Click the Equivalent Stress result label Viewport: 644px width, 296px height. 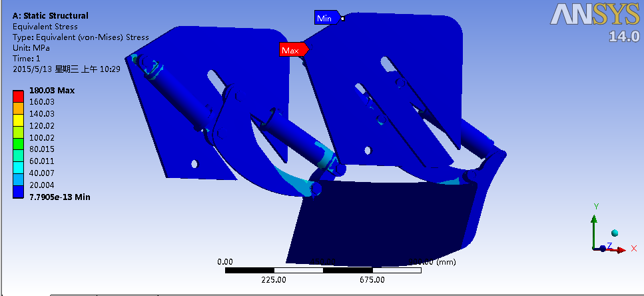[x=45, y=26]
